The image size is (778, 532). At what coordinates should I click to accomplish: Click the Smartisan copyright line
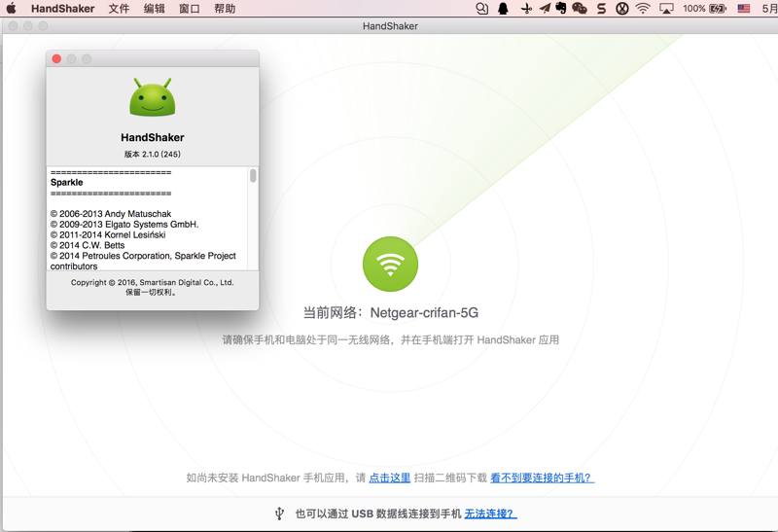coord(153,282)
